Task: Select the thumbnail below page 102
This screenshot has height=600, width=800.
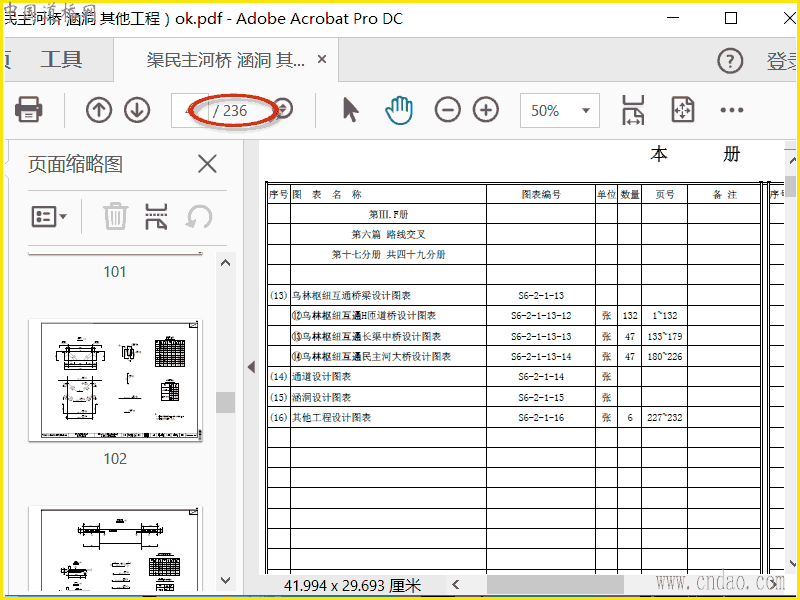Action: (x=116, y=549)
